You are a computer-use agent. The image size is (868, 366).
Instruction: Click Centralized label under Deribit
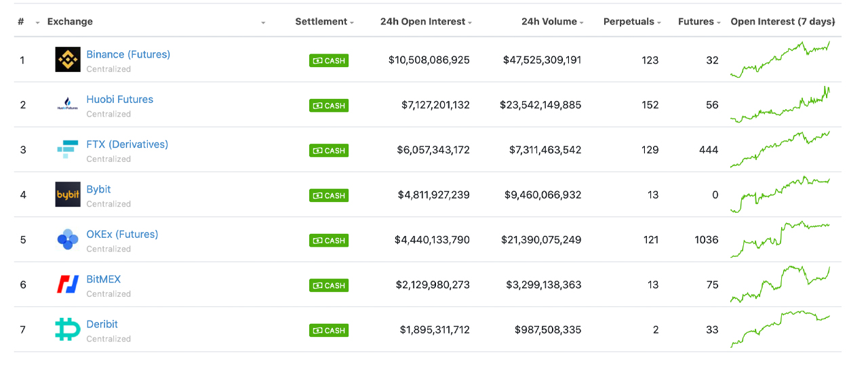(108, 339)
